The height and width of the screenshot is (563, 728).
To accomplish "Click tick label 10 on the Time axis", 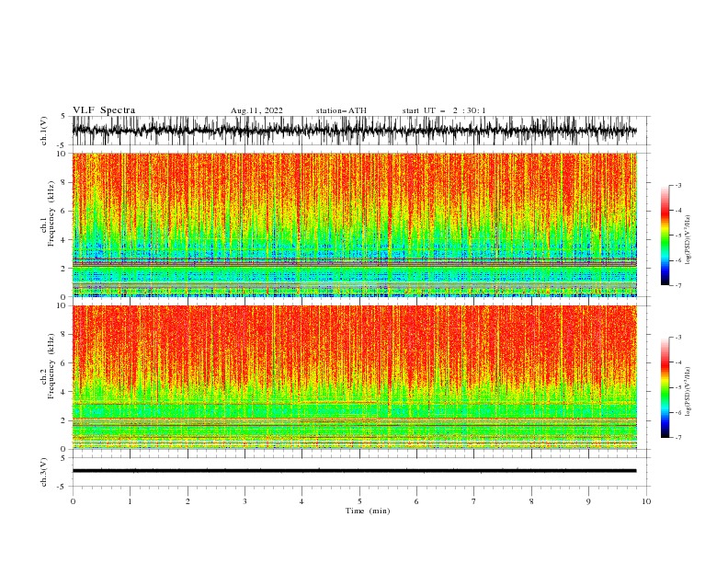I will tap(646, 501).
